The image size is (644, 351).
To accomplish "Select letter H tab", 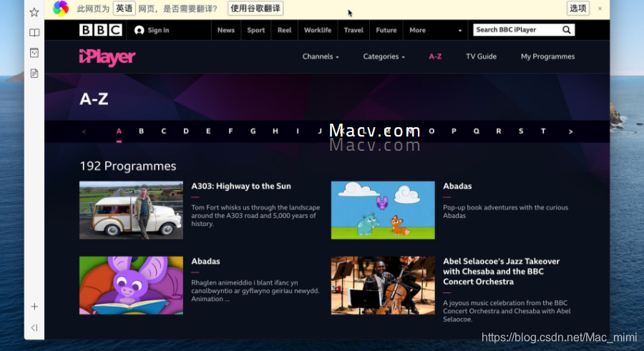I will pyautogui.click(x=275, y=132).
